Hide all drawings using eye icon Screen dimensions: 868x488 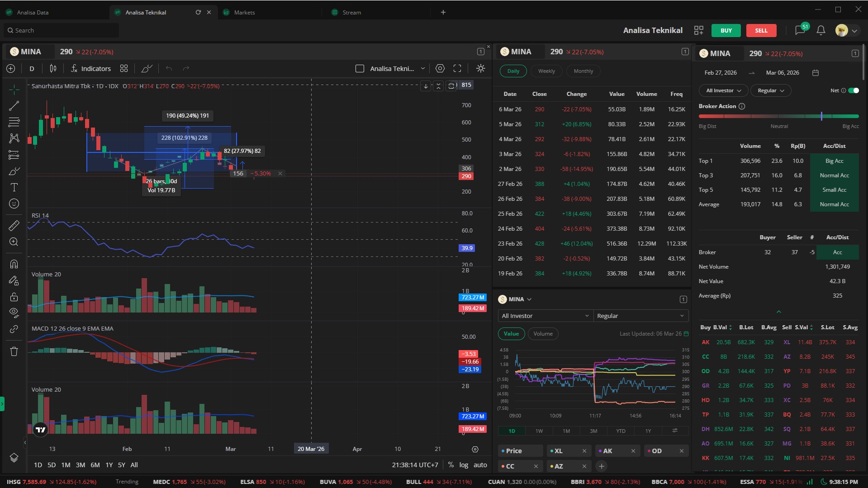click(14, 312)
